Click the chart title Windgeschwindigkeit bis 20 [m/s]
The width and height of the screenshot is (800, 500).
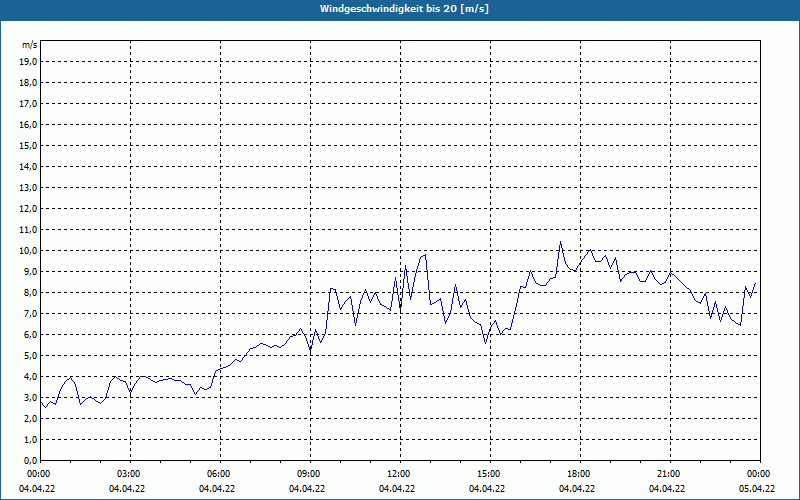tap(404, 9)
